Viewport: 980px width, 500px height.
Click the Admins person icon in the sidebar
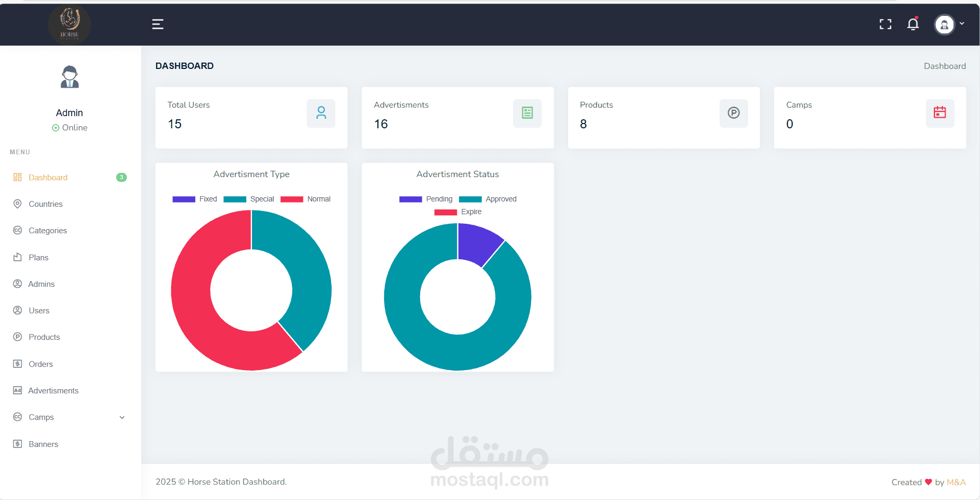(x=18, y=284)
